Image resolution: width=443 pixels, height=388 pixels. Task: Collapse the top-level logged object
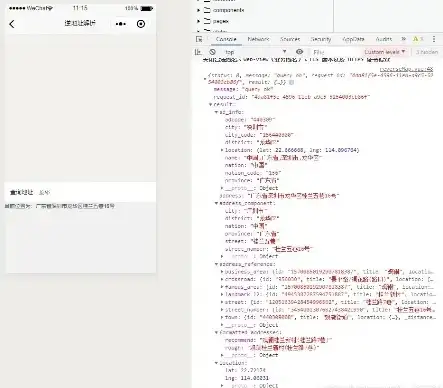click(205, 79)
